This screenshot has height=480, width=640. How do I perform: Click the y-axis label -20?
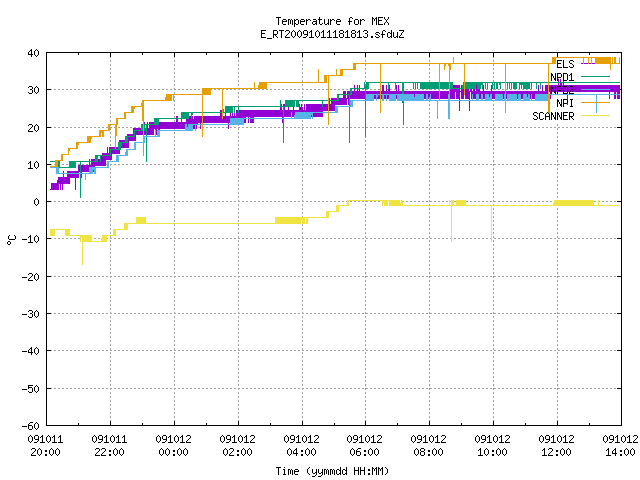coord(31,277)
